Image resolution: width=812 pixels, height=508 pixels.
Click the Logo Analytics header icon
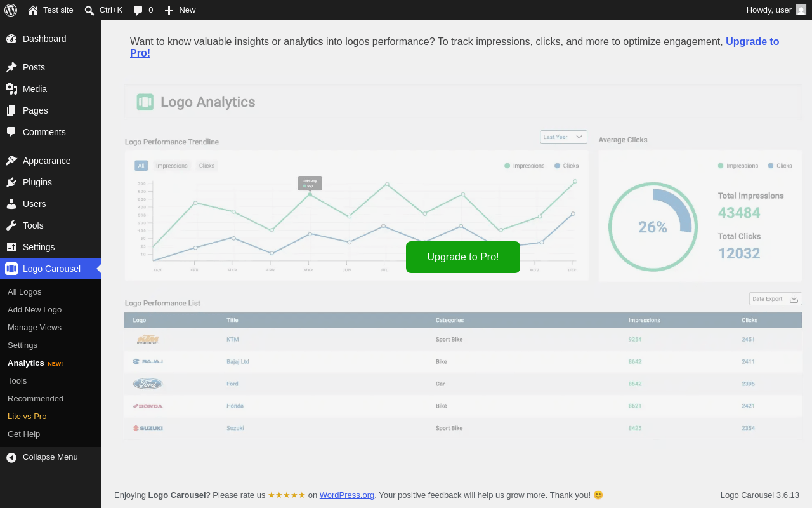click(145, 102)
